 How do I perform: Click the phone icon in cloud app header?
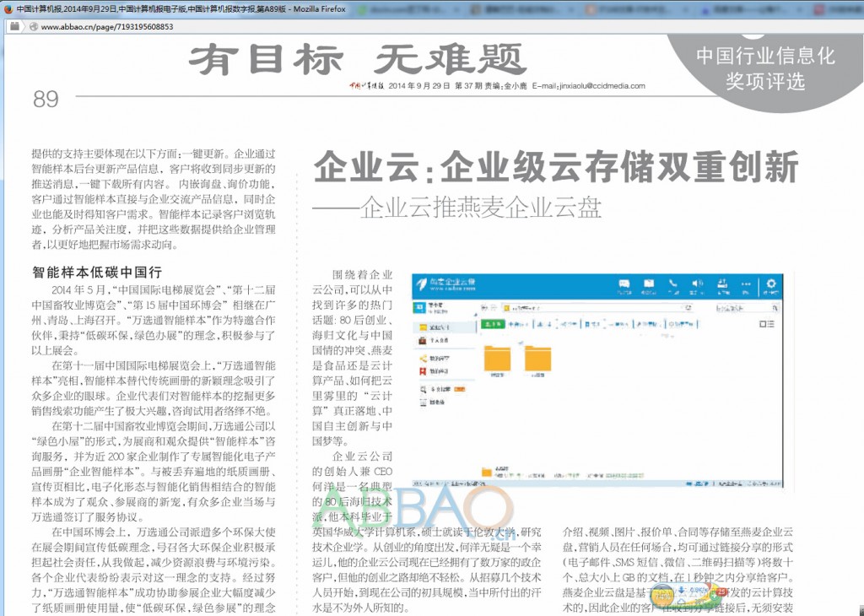coord(673,284)
